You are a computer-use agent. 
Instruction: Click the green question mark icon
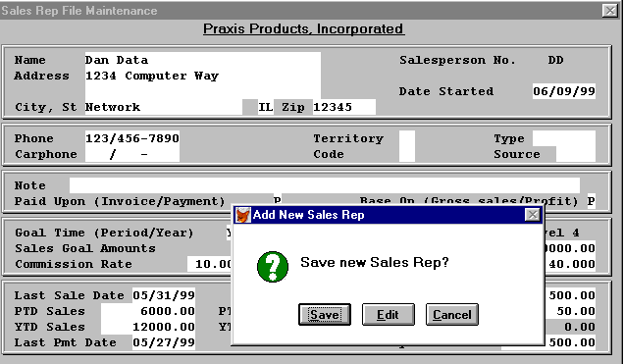[273, 267]
